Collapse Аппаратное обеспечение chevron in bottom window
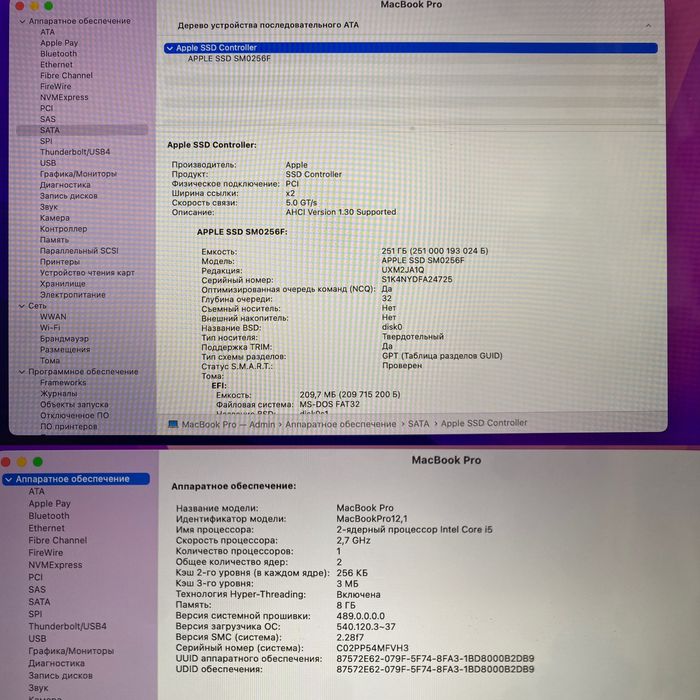The image size is (700, 700). click(x=8, y=479)
